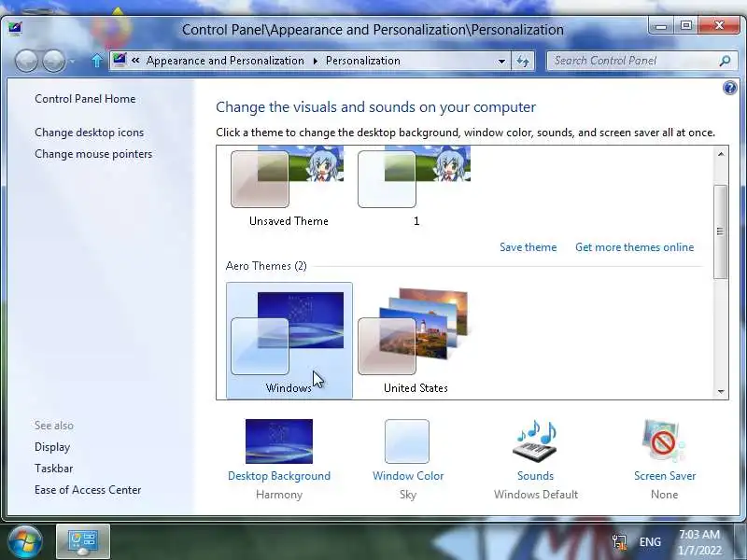Click the Window Color link text
This screenshot has height=560, width=747.
408,476
